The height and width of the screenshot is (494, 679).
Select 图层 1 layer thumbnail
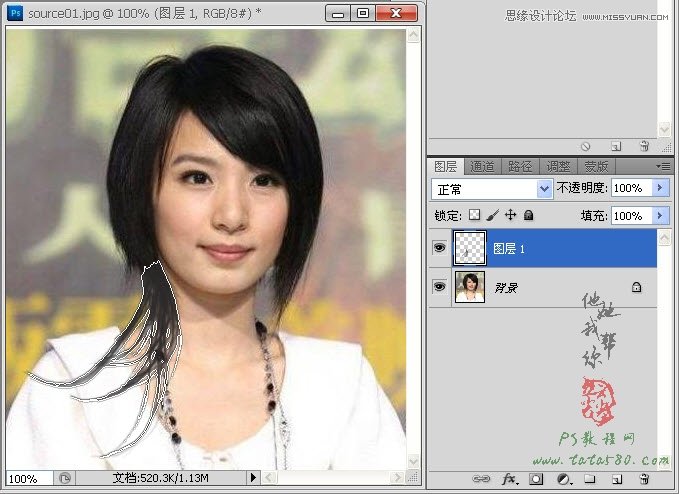(x=470, y=248)
